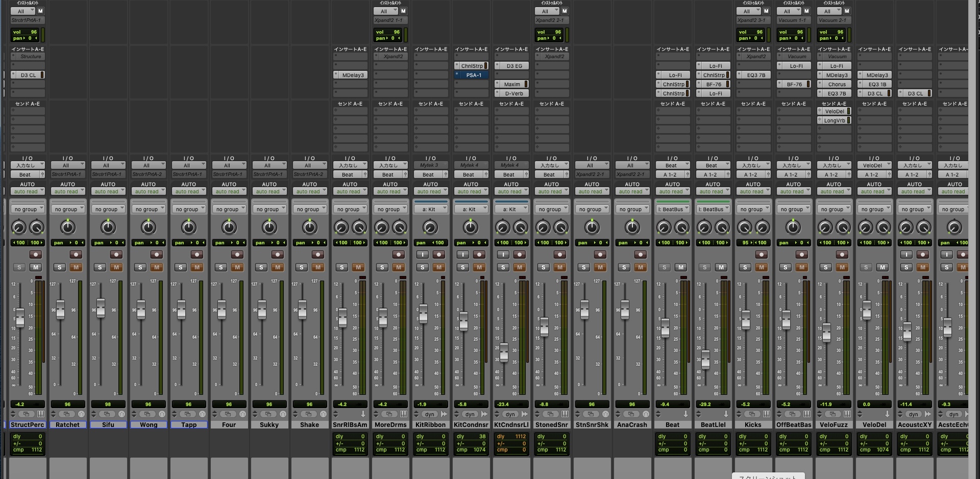Enable input monitoring on KitRibbon track
The height and width of the screenshot is (479, 980).
point(422,255)
